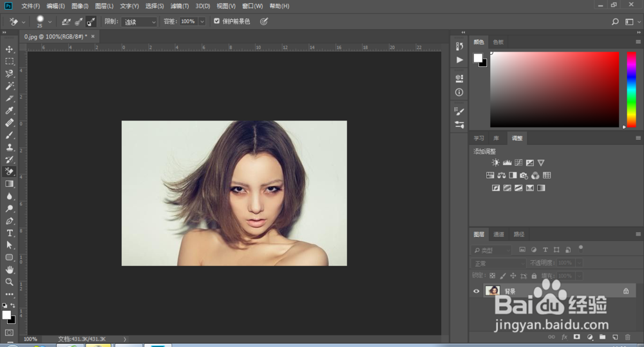Add a Curves adjustment
The width and height of the screenshot is (644, 347).
point(518,163)
